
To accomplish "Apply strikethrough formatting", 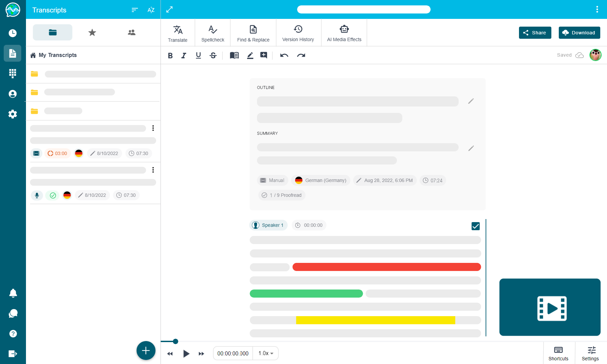I will coord(213,55).
